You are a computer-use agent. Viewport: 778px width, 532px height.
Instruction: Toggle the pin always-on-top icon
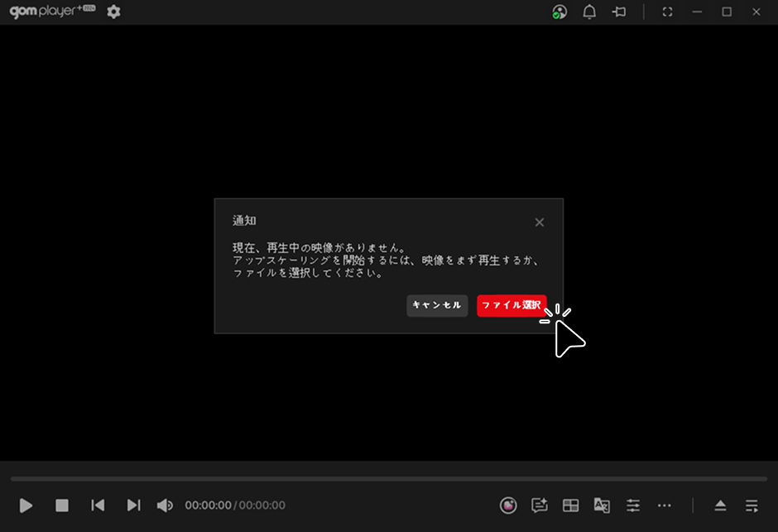(x=618, y=12)
